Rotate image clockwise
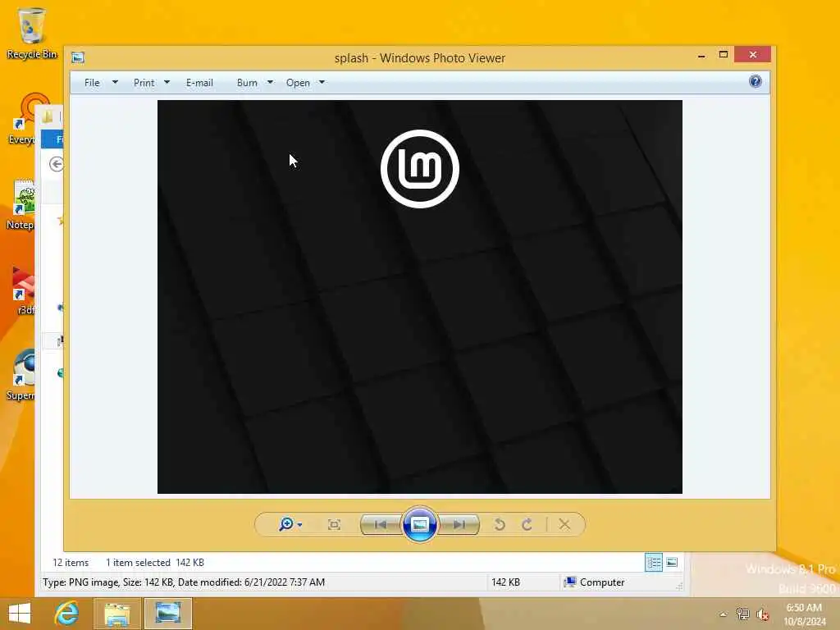Screen dimensions: 840x630 click(527, 524)
